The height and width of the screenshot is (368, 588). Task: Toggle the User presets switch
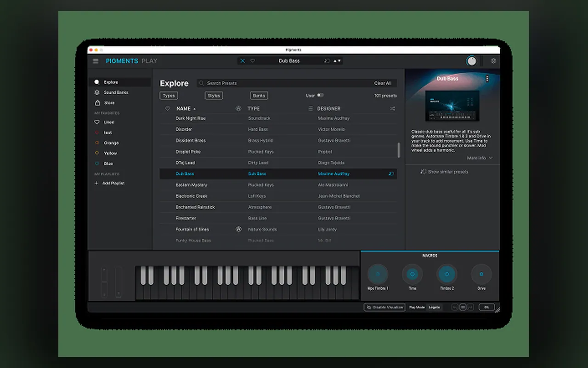tap(320, 95)
